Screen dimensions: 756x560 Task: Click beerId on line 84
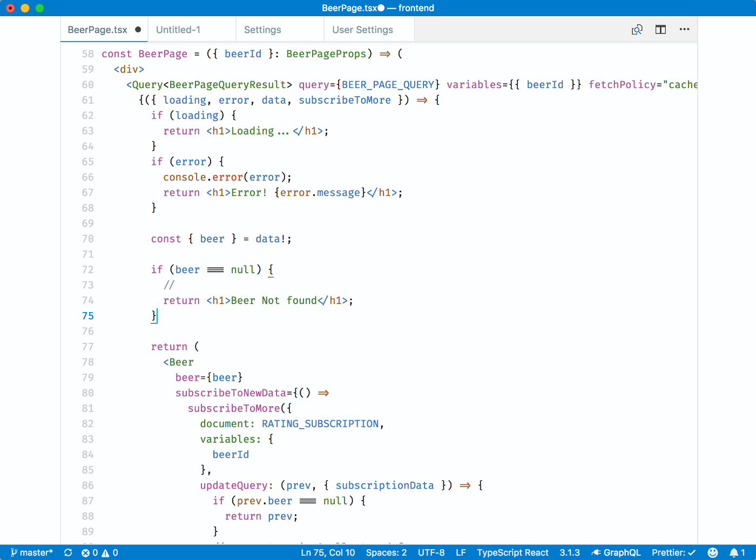coord(231,455)
